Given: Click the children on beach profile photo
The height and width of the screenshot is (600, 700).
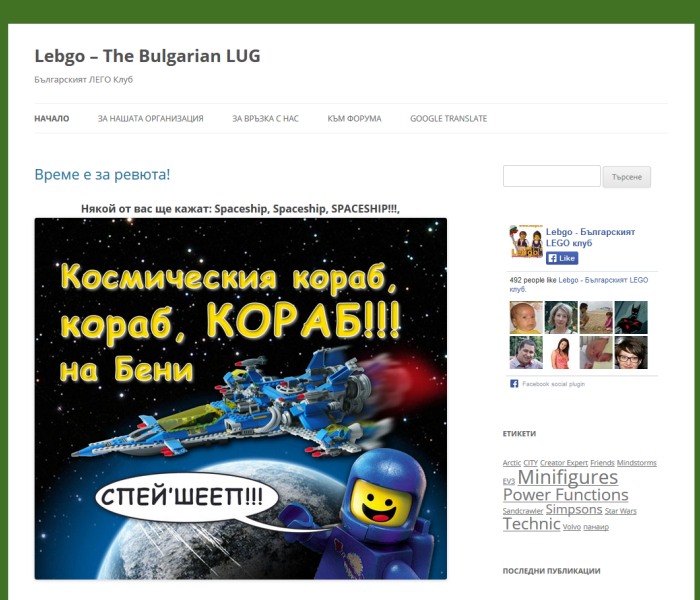Looking at the screenshot, I should (x=596, y=317).
